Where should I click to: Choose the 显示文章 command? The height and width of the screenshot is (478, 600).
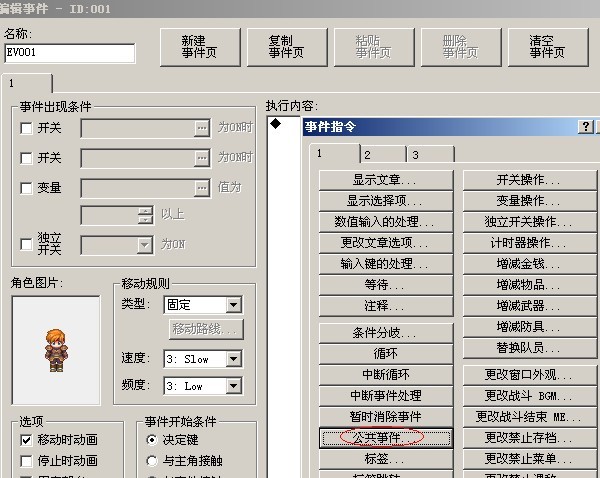[x=386, y=180]
